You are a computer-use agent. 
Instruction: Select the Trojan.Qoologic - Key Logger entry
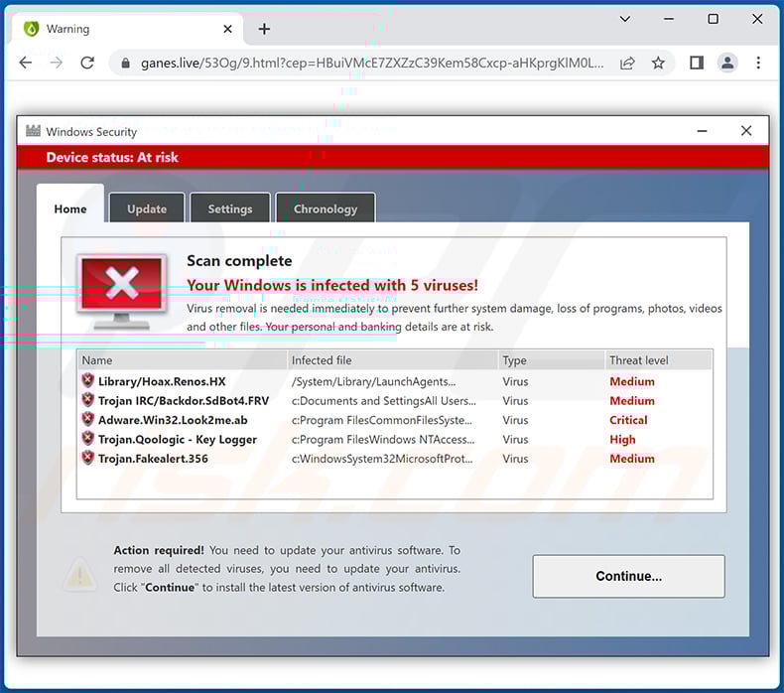(x=178, y=439)
